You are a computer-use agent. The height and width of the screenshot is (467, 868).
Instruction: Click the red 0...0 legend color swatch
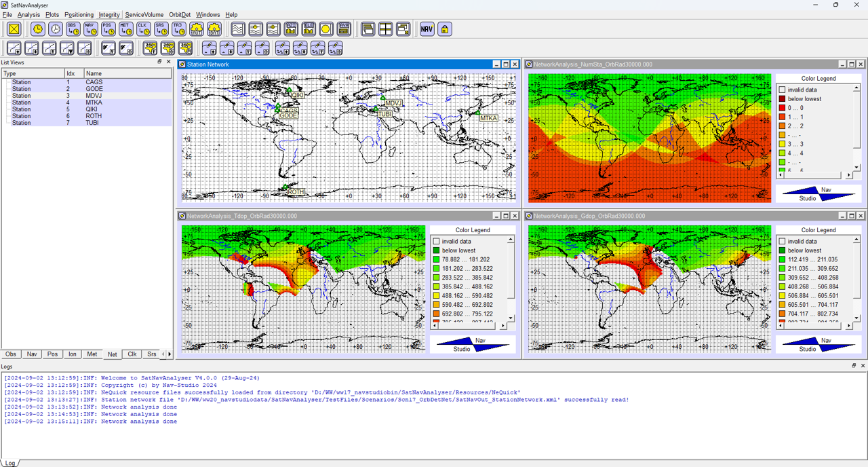point(782,108)
